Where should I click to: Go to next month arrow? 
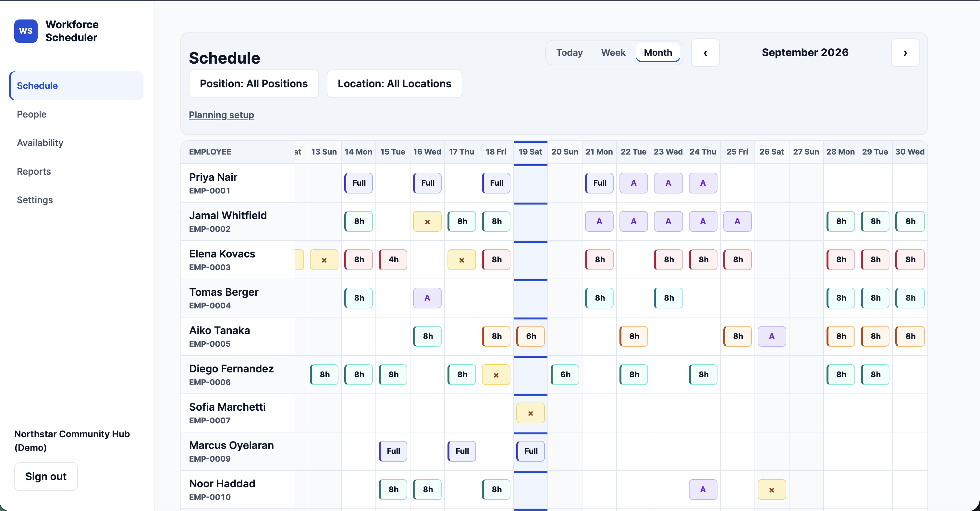click(x=905, y=53)
